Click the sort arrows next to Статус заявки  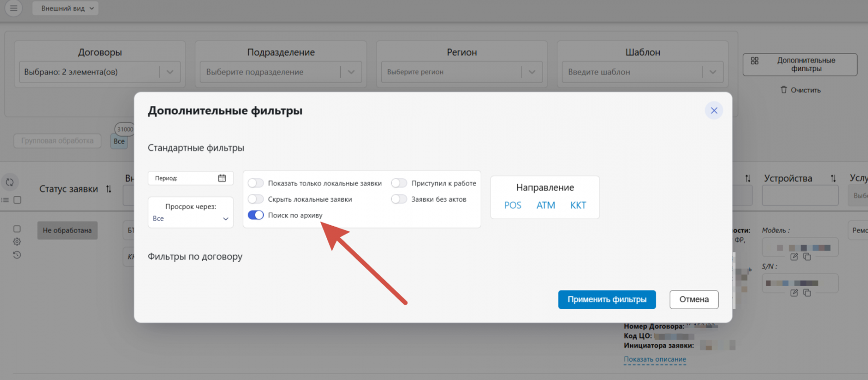pos(109,189)
